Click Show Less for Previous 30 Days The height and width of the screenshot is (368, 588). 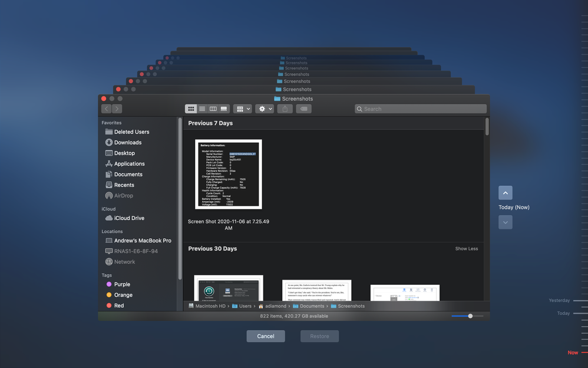pyautogui.click(x=467, y=249)
